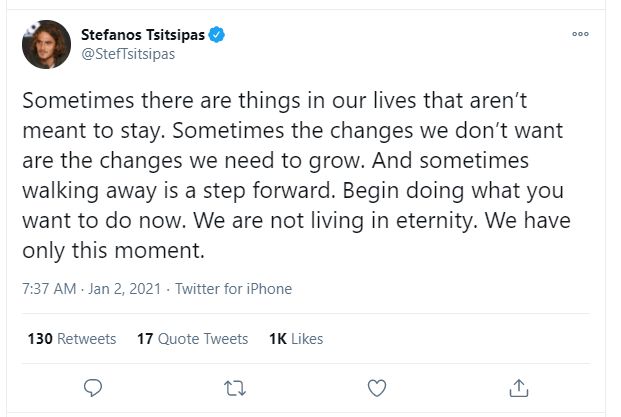Open the share tweet icon
This screenshot has height=417, width=621.
tap(519, 386)
